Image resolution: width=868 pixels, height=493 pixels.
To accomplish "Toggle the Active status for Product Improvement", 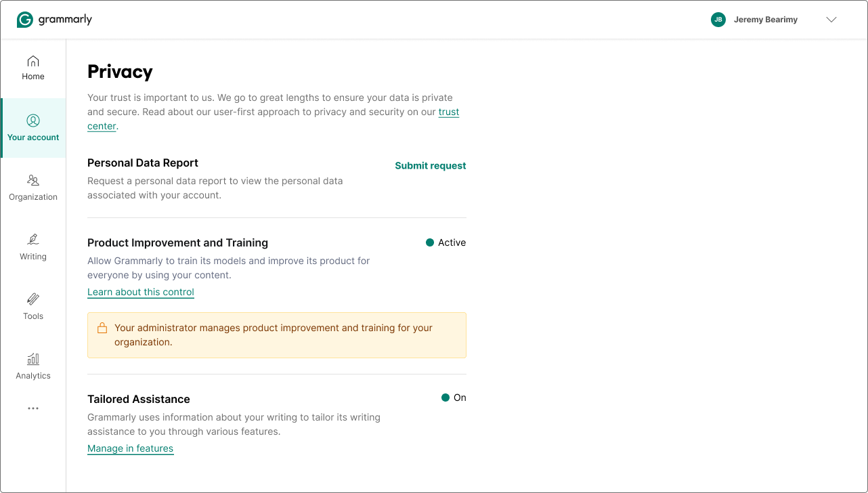I will (x=446, y=242).
